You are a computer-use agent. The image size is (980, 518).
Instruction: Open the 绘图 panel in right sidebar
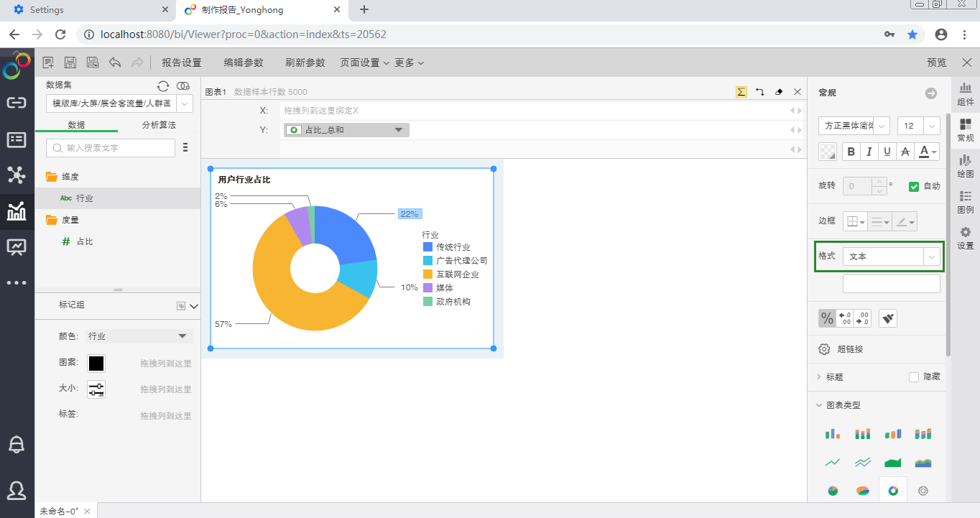tap(966, 166)
